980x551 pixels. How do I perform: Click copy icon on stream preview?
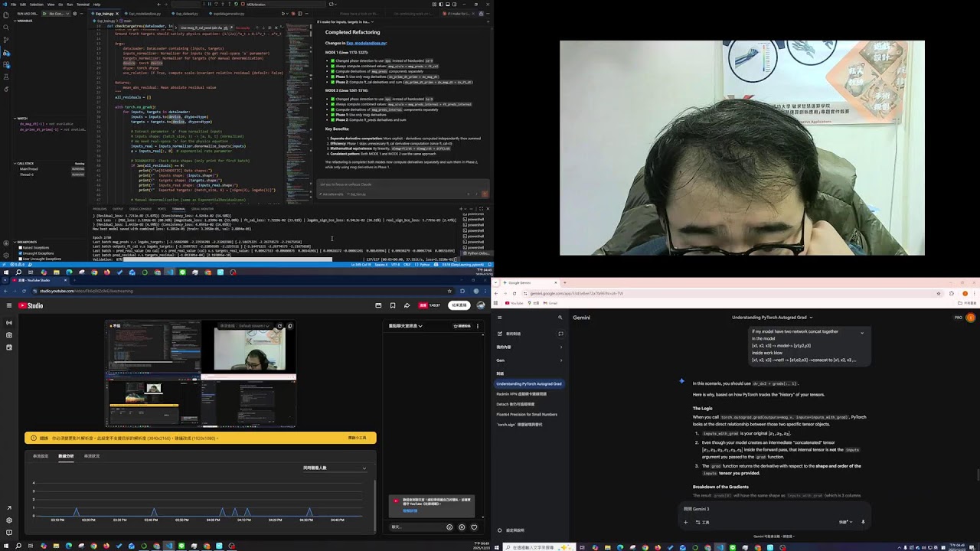point(289,326)
